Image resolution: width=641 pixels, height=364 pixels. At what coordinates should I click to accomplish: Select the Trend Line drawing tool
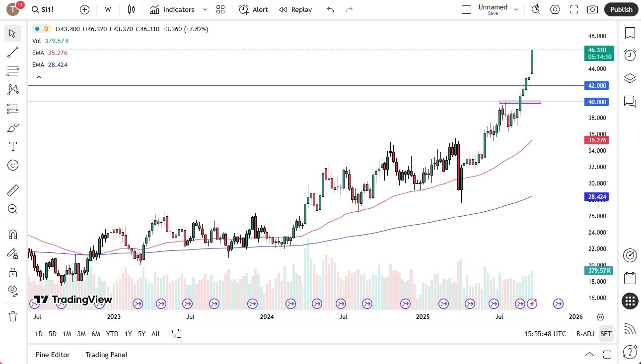tap(12, 52)
